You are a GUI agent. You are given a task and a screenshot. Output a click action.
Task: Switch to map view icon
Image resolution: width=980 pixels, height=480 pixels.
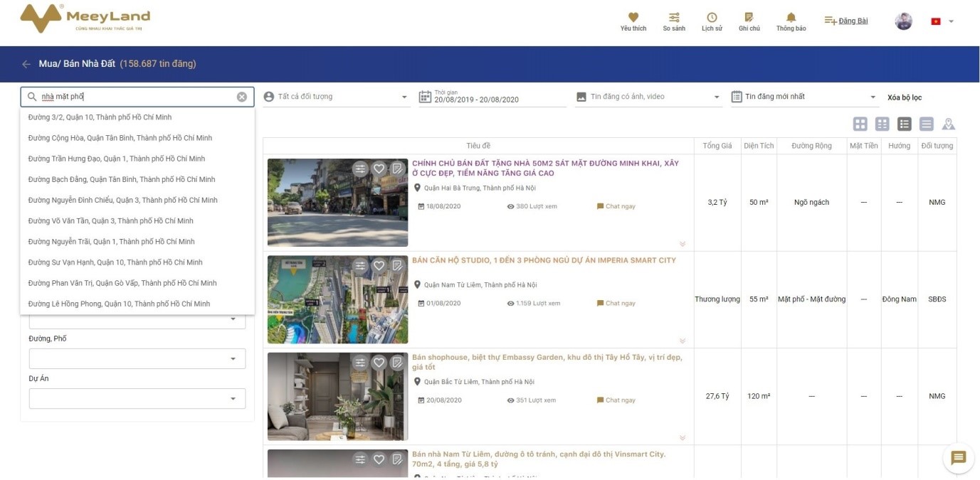948,124
